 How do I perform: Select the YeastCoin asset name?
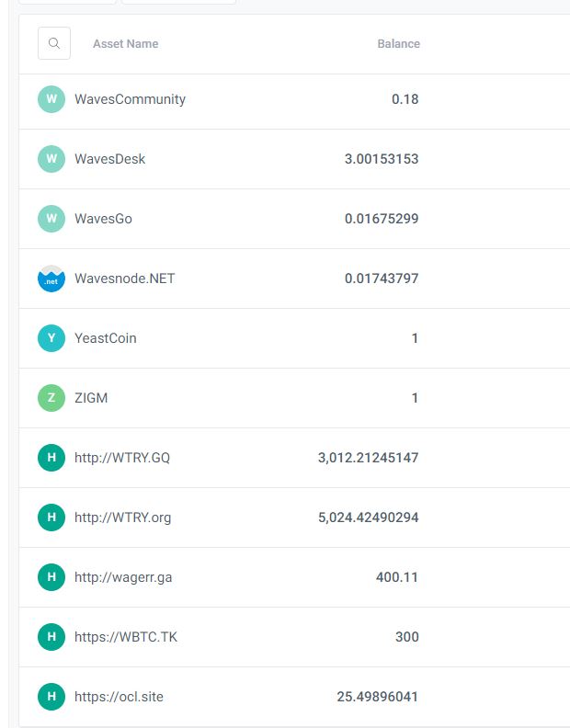coord(105,338)
